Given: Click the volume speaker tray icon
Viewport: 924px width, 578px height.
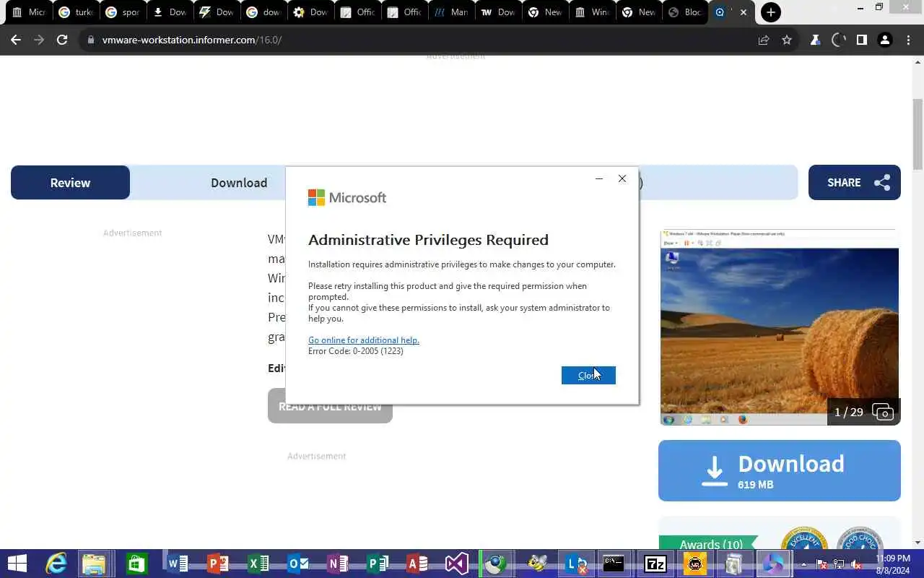Looking at the screenshot, I should (x=855, y=564).
